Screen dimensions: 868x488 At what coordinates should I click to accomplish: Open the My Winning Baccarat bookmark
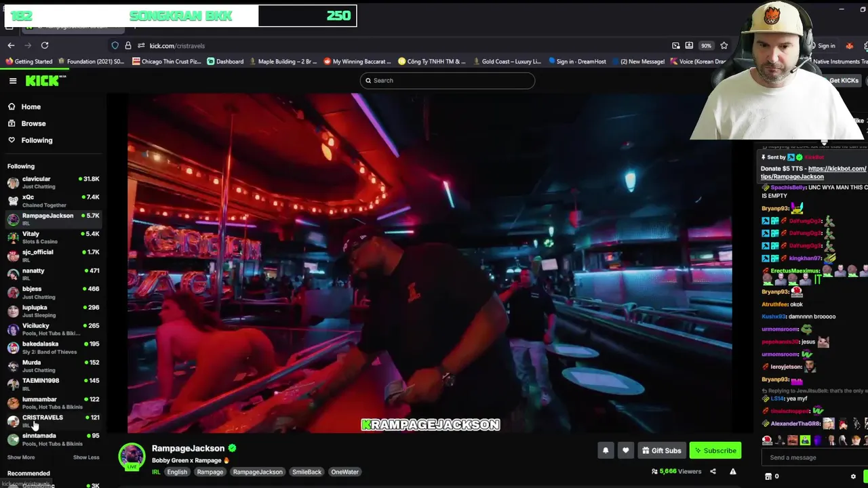pyautogui.click(x=357, y=62)
